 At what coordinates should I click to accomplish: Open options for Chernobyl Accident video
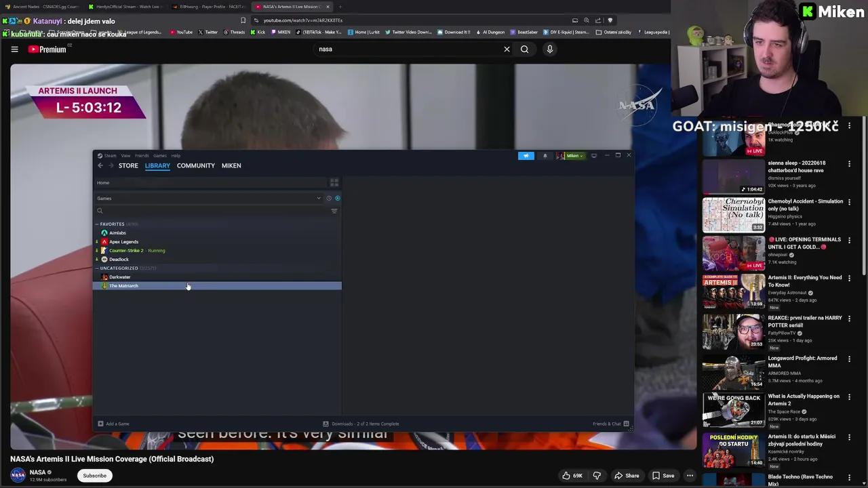849,202
